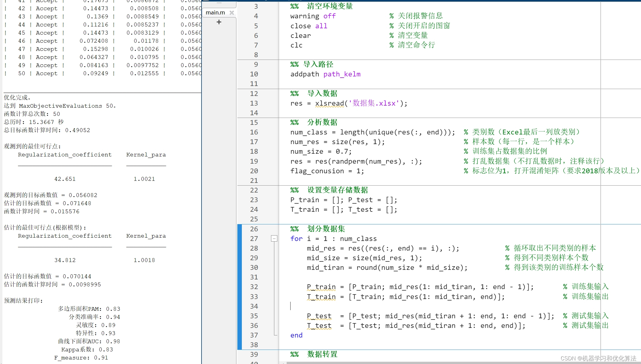Click '观测到的目标函数值 = 0.056082' line

(x=51, y=195)
